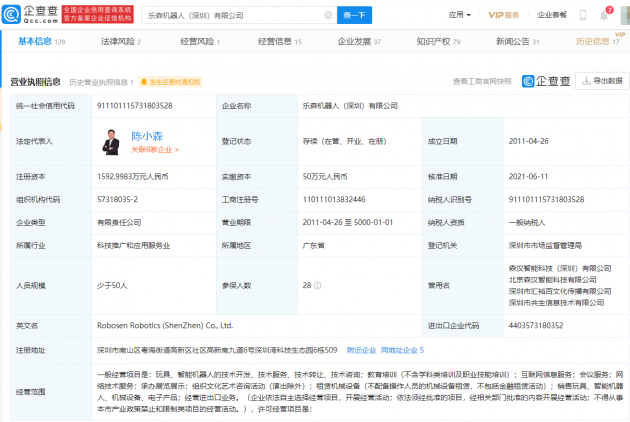The width and height of the screenshot is (630, 422).
Task: Open the notification bell
Action: 603,15
